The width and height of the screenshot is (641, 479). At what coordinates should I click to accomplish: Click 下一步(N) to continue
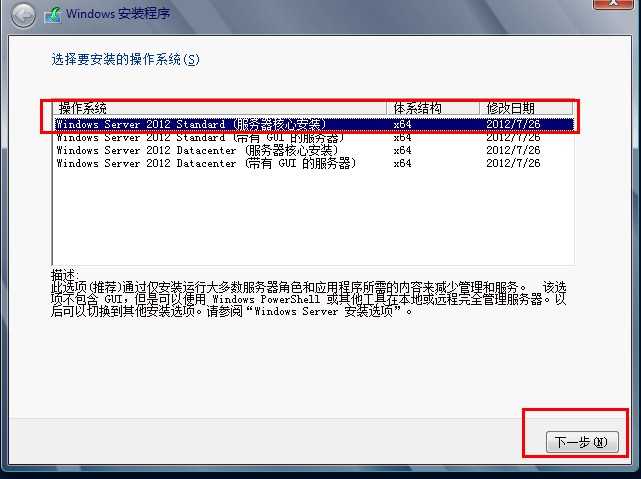coord(582,442)
